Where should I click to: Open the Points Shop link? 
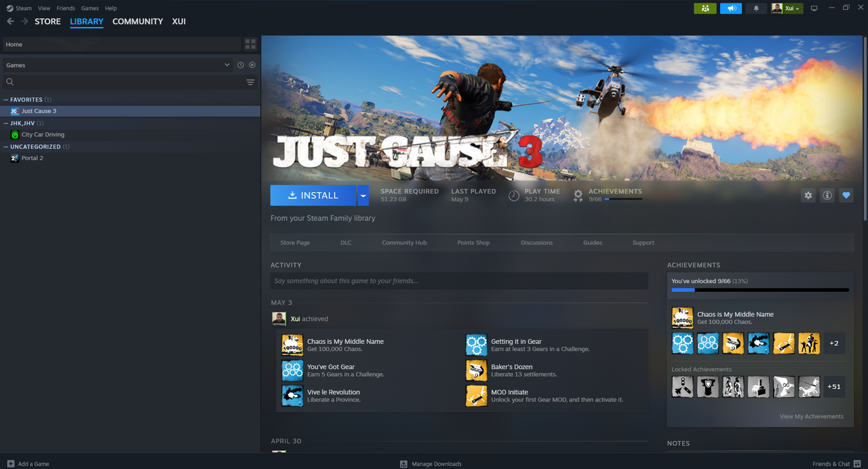pos(473,243)
